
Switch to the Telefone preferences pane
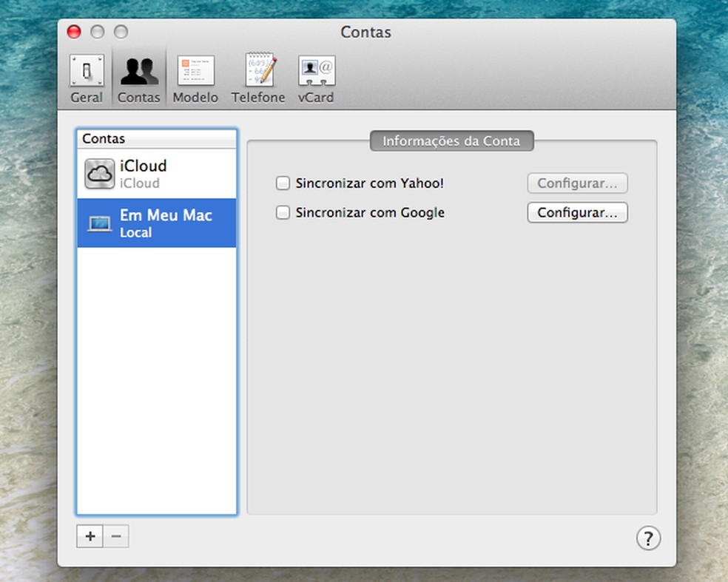click(258, 79)
